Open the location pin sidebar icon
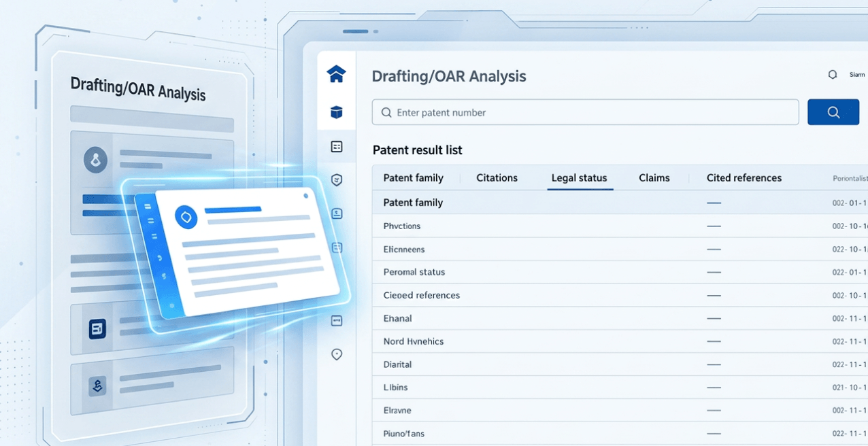 336,354
